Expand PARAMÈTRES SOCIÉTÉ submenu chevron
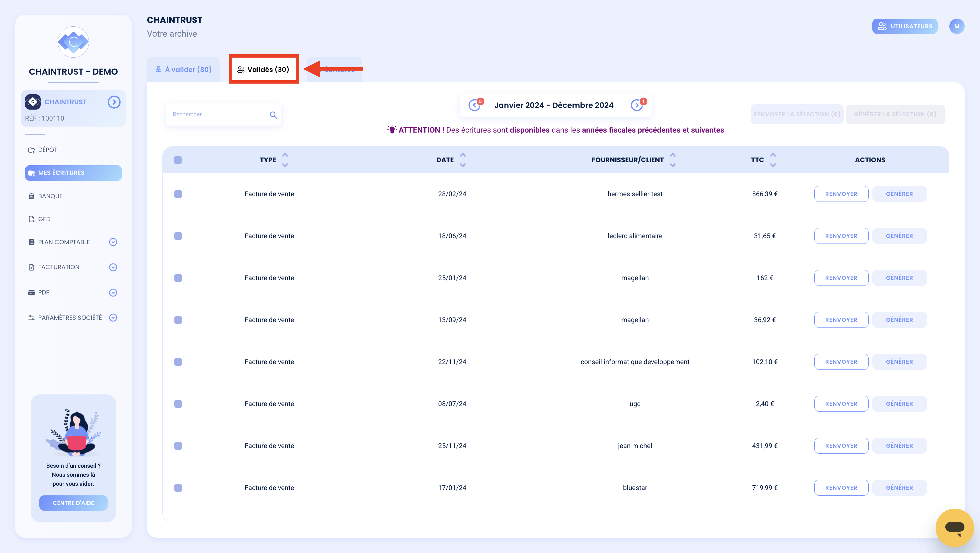 [x=113, y=317]
